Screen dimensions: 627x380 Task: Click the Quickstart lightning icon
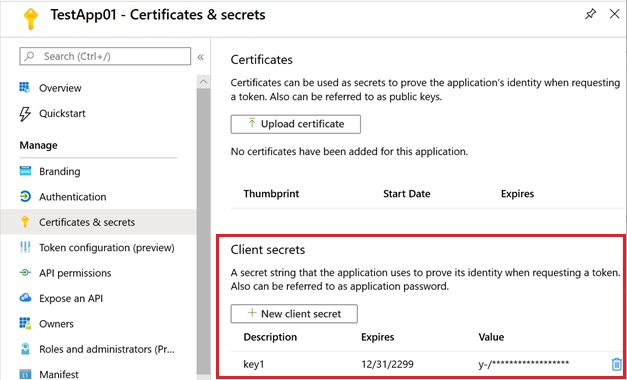tap(25, 114)
